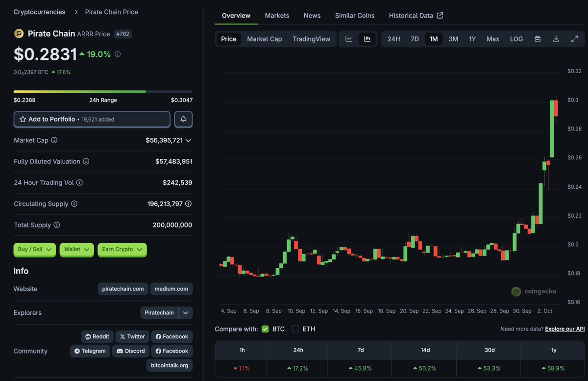Uncheck the BTC compare checkbox
The width and height of the screenshot is (588, 381).
(265, 329)
